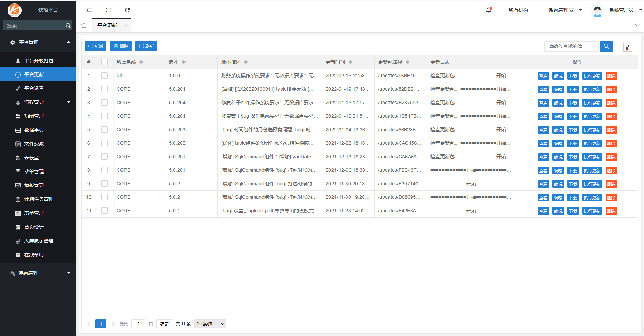Image resolution: width=644 pixels, height=336 pixels.
Task: Open 数据字典 menu item
Action: click(34, 130)
